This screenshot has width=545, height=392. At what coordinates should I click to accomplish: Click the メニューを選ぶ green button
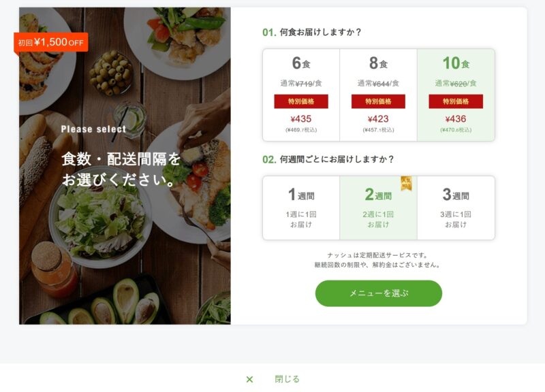tap(379, 293)
